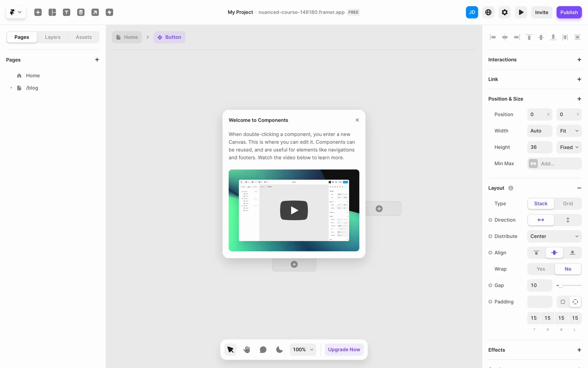
Task: Switch to the Layers tab
Action: coord(53,37)
